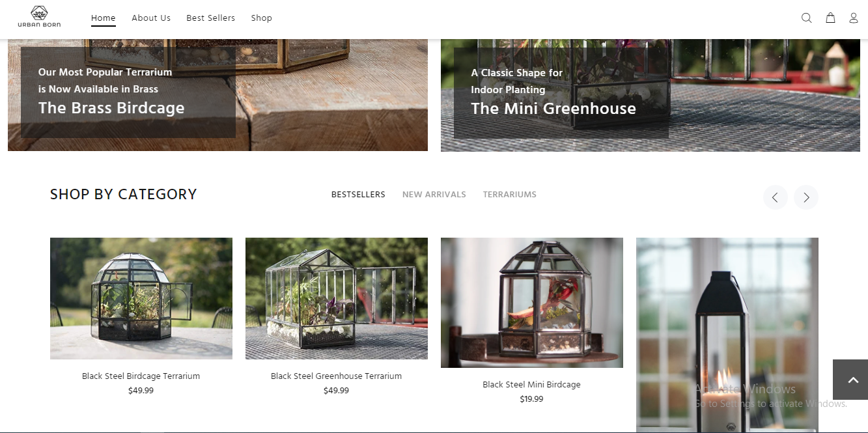Open the Best Sellers menu item
868x433 pixels.
(211, 18)
